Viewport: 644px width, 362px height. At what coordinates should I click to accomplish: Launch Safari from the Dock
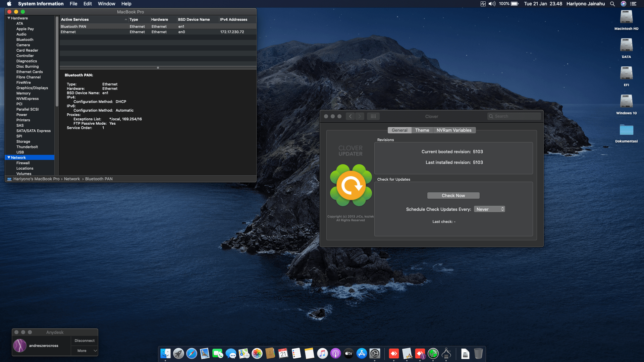[x=192, y=353]
